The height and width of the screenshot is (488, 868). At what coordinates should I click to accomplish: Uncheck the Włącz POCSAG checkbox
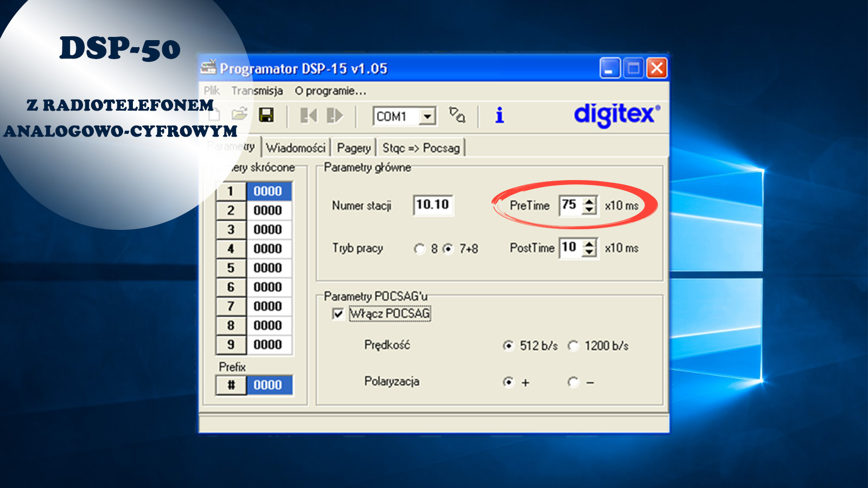339,313
